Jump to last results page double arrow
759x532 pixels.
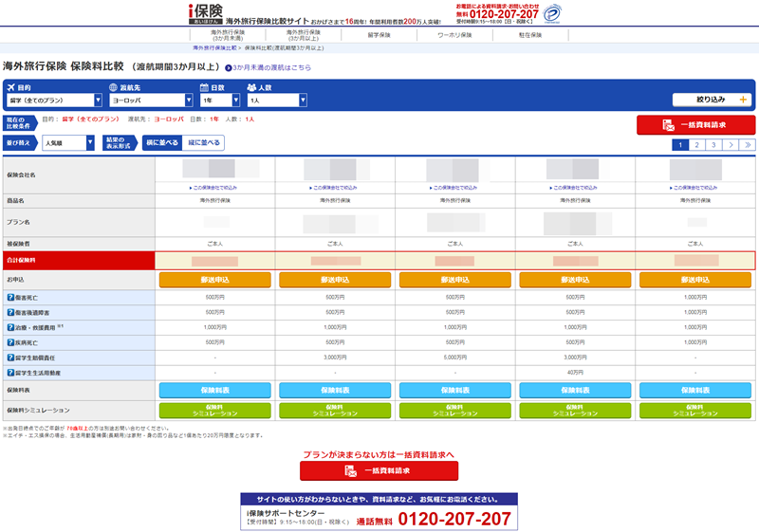(x=748, y=144)
